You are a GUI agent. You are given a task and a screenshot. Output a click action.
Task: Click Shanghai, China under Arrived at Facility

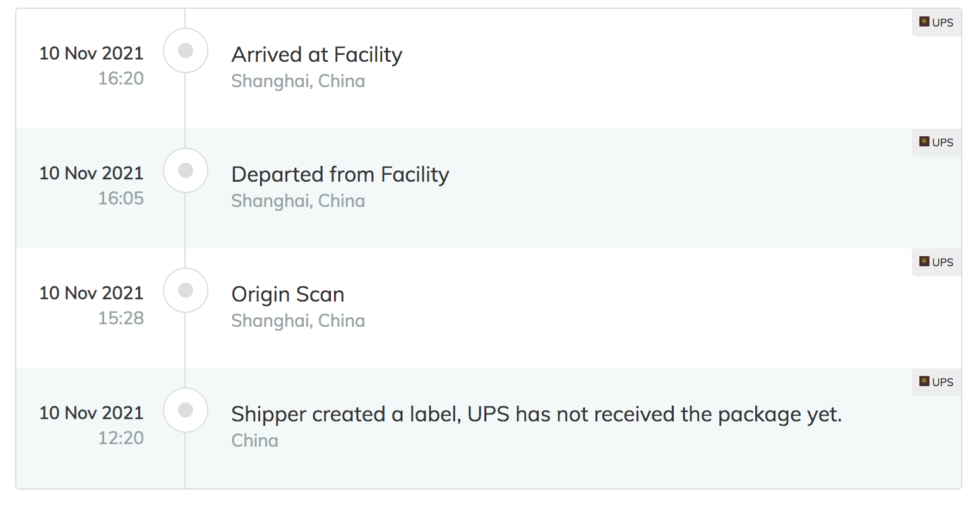298,81
